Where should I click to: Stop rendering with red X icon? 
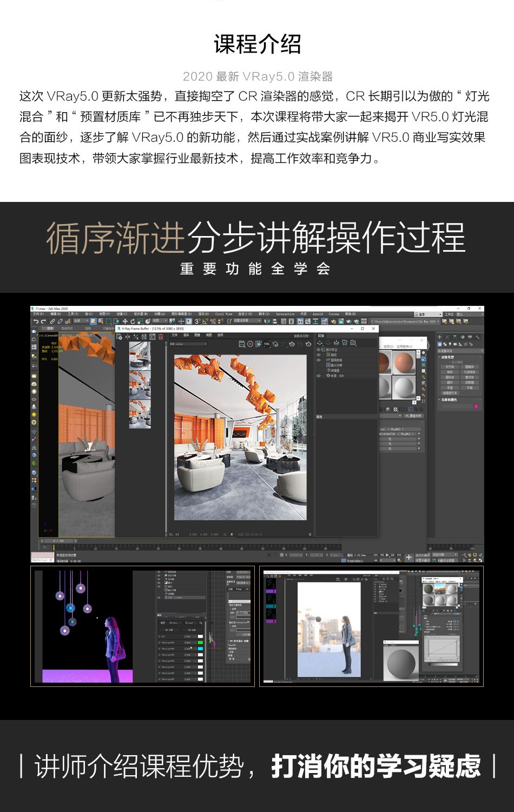[250, 344]
